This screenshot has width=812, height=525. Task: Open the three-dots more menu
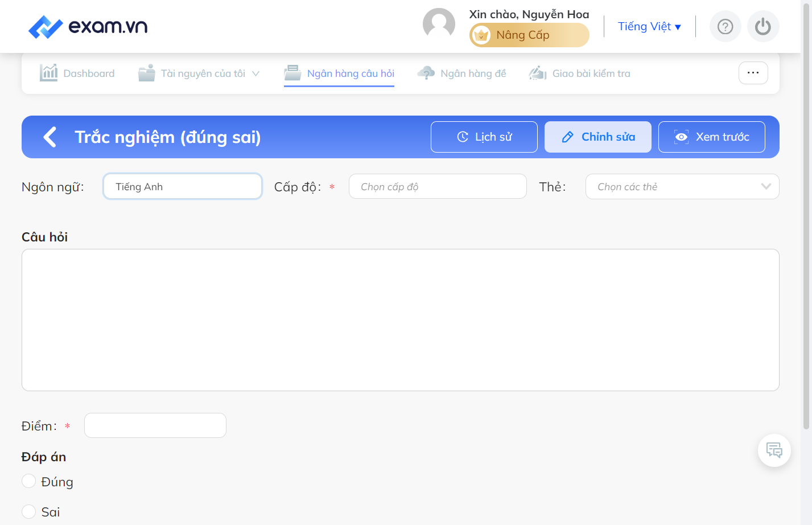coord(753,73)
